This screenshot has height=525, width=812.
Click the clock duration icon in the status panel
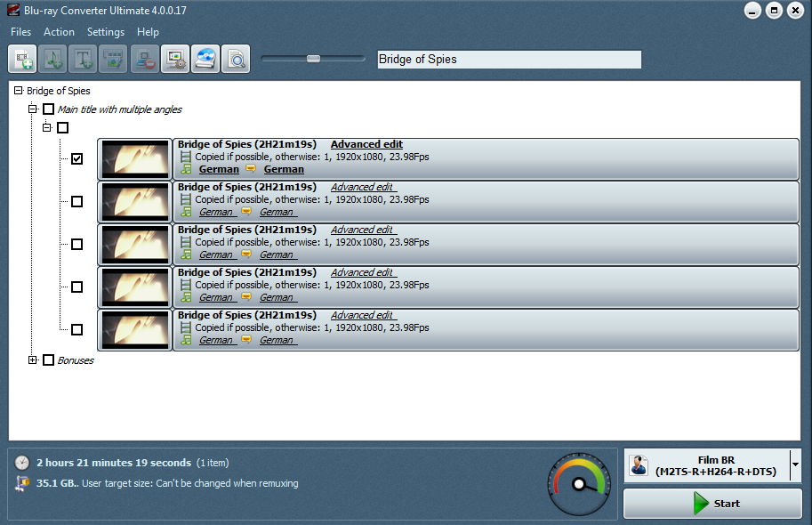click(x=21, y=463)
